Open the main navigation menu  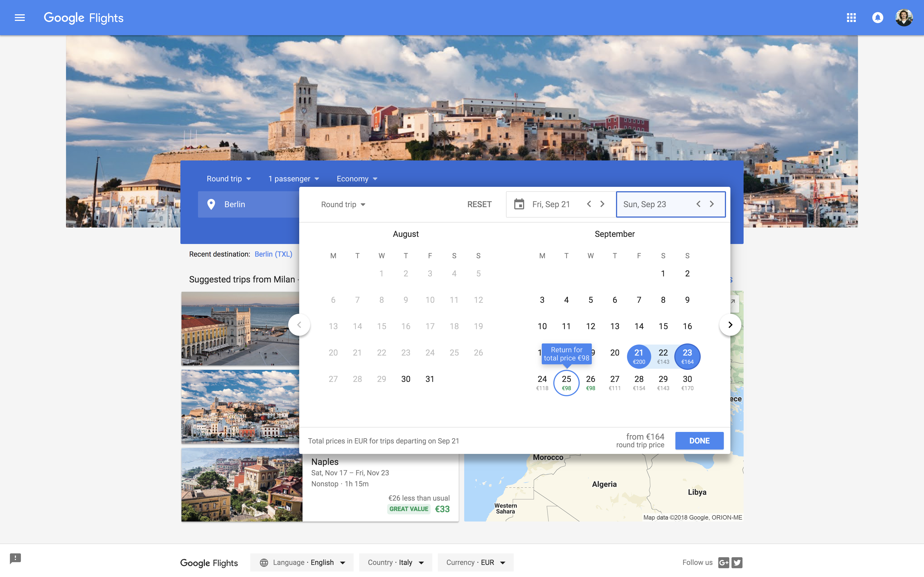[19, 17]
